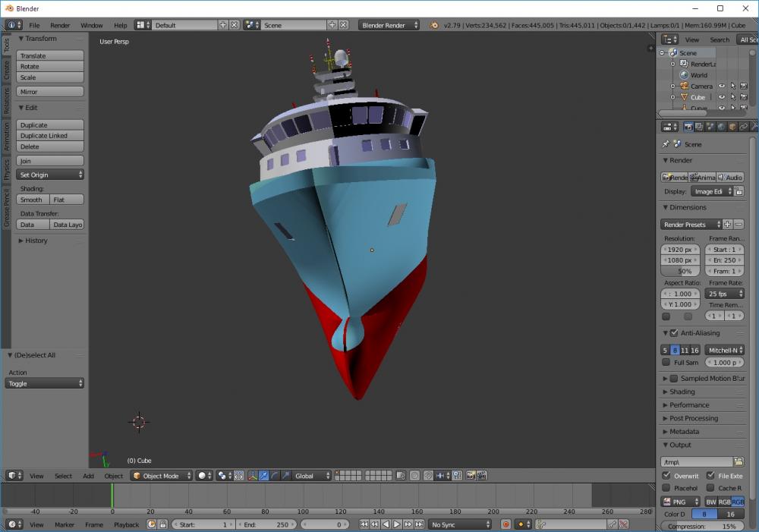This screenshot has width=759, height=532.
Task: Toggle Camera visibility eye in outliner
Action: coord(722,87)
